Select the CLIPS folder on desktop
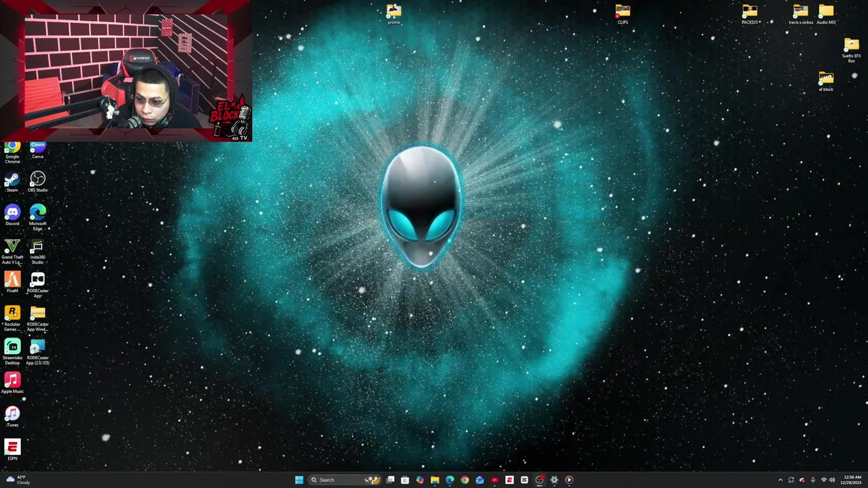This screenshot has height=488, width=868. (x=623, y=14)
